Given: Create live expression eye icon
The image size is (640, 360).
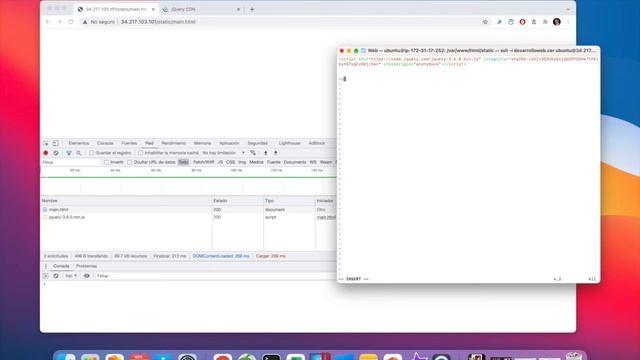Looking at the screenshot, I should 87,276.
